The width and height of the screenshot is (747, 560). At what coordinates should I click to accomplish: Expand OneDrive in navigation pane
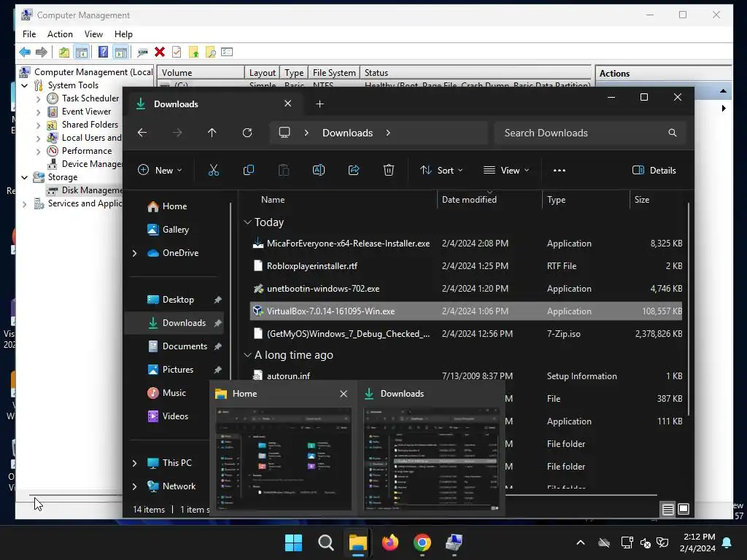click(134, 253)
